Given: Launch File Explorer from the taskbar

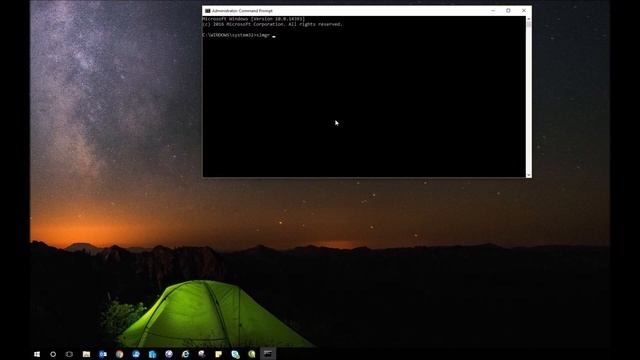Looking at the screenshot, I should coord(86,354).
